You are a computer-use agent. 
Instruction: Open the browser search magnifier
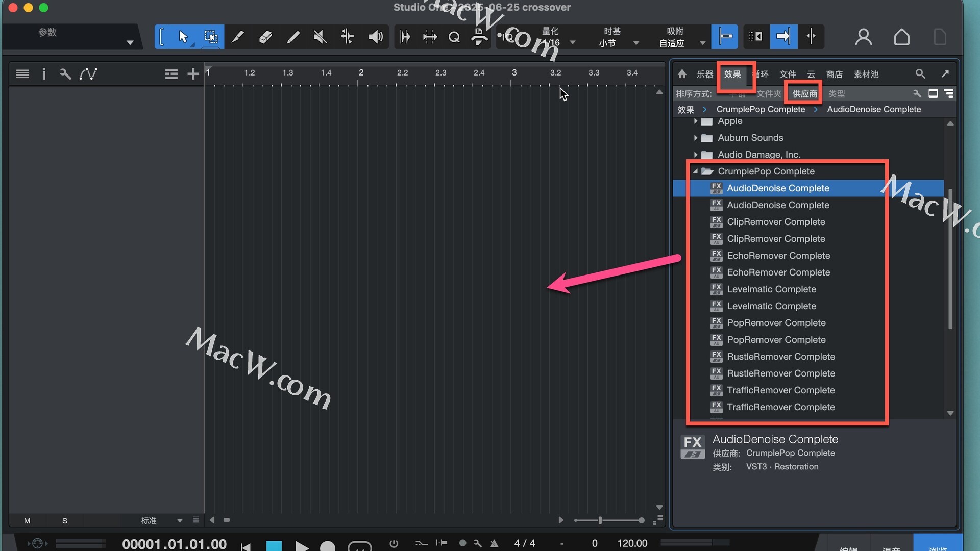point(920,74)
